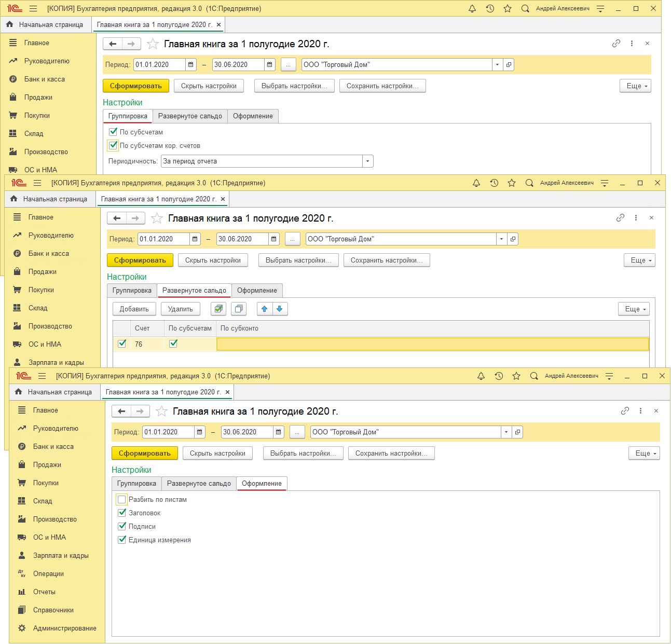Viewport: 671px width, 644px height.
Task: Click Скрыть настройки in top window
Action: (x=209, y=86)
